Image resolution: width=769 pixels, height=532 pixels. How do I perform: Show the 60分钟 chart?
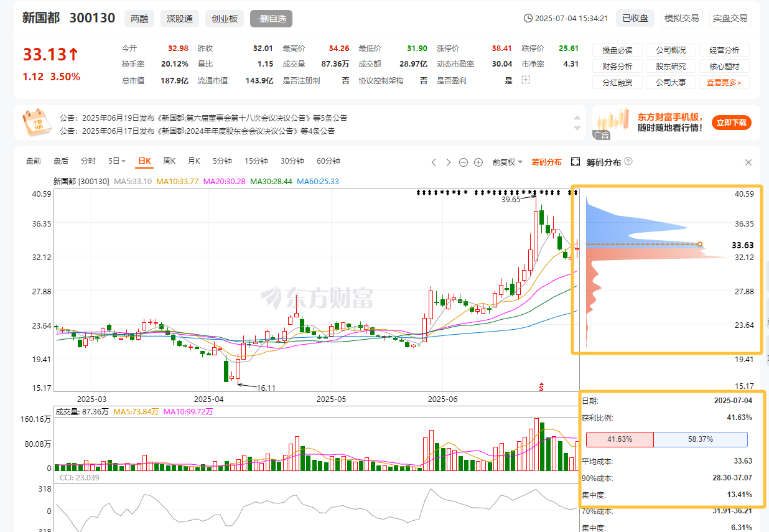click(329, 161)
